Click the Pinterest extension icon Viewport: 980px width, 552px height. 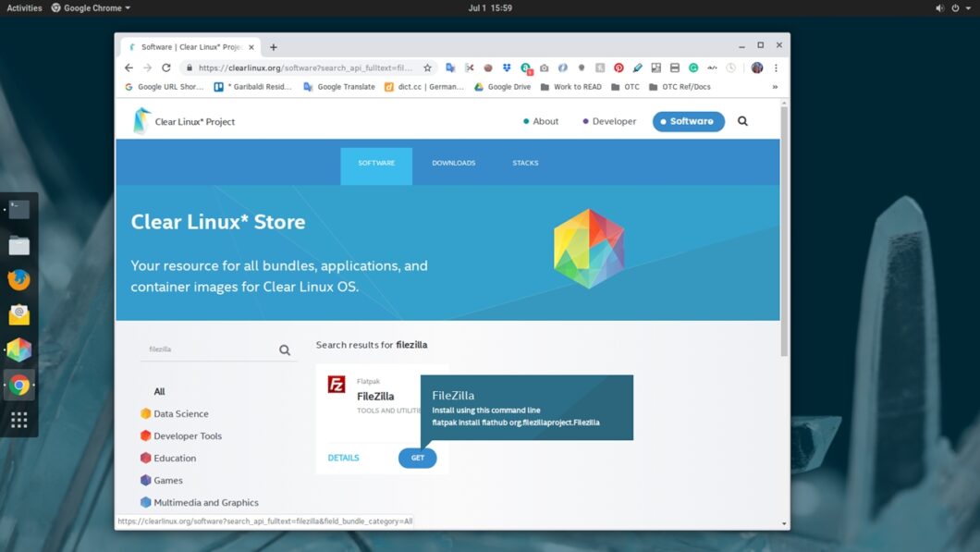coord(619,67)
